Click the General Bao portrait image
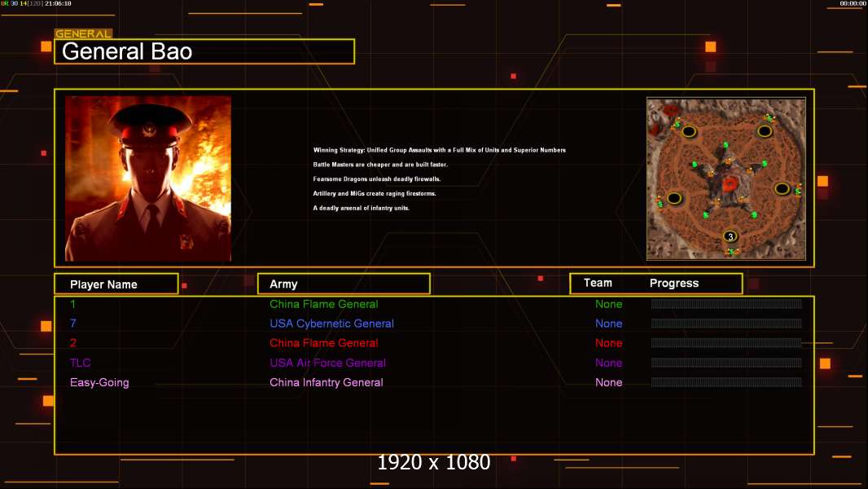Screen dimensions: 868x489 pos(148,178)
